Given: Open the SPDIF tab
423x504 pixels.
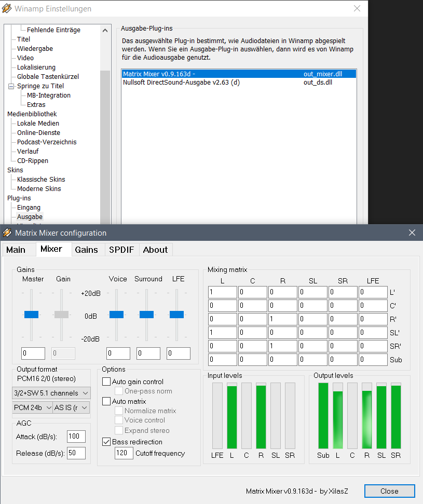Looking at the screenshot, I should coord(121,250).
